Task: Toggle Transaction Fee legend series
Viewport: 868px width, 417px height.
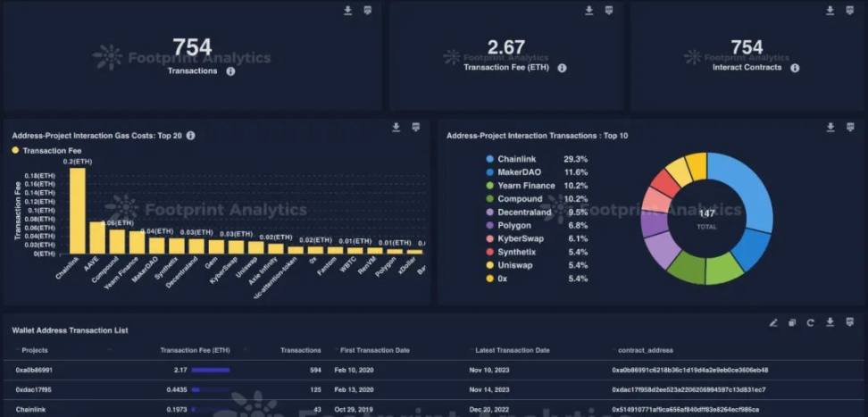Action: tap(45, 151)
